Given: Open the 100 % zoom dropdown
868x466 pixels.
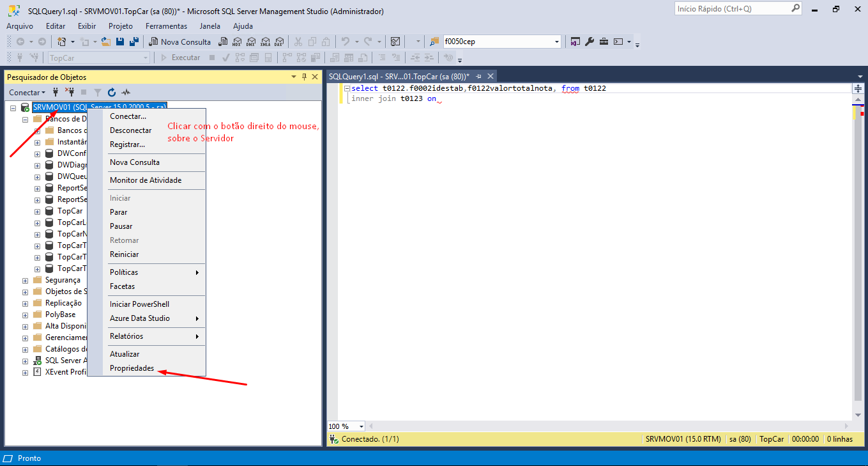Looking at the screenshot, I should point(362,426).
